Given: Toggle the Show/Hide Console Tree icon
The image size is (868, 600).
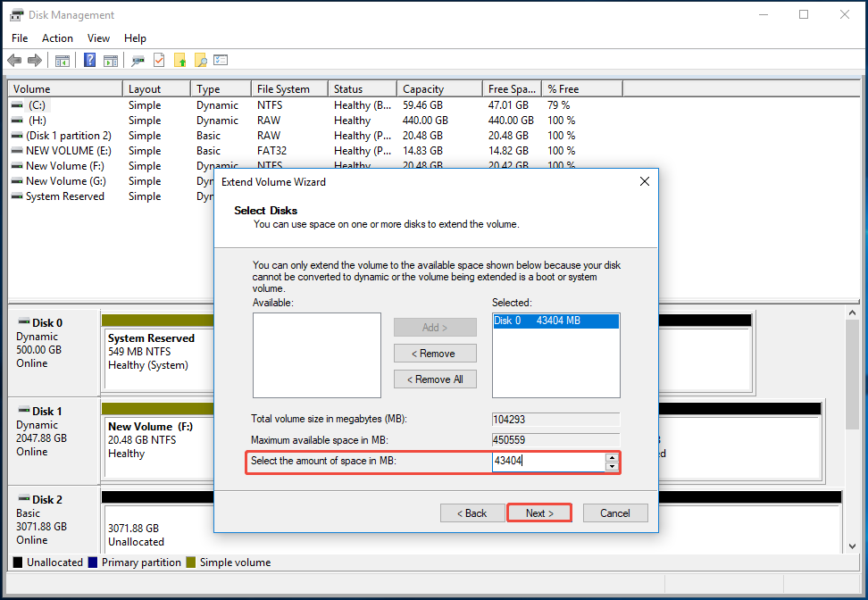Looking at the screenshot, I should 63,61.
